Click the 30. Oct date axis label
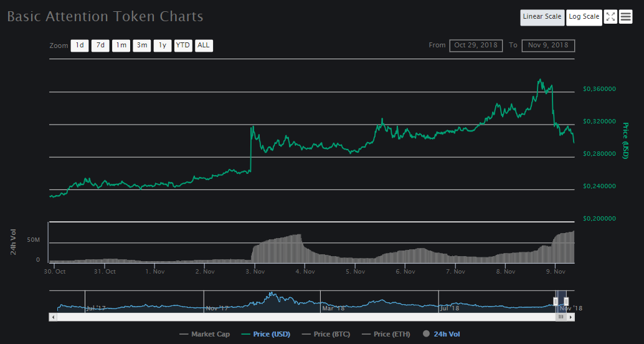644x344 pixels. 55,272
